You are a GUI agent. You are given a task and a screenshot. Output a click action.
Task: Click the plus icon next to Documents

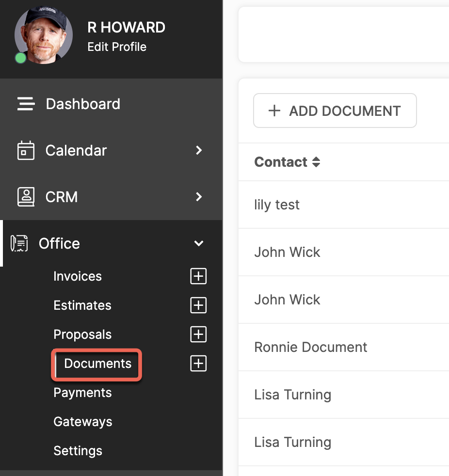[198, 364]
